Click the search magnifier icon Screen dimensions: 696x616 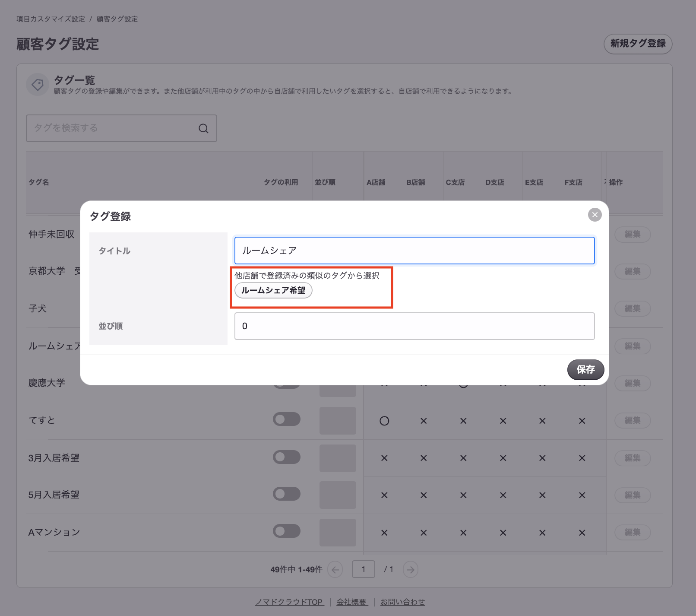click(203, 128)
